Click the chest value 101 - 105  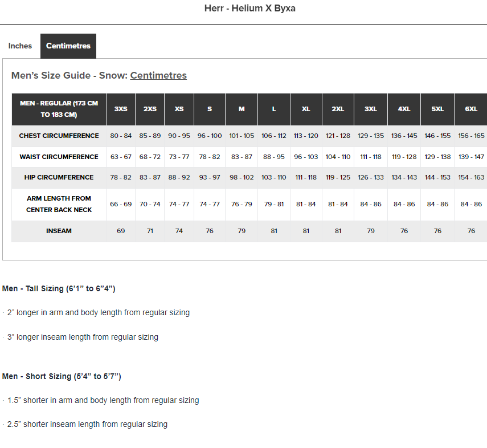pyautogui.click(x=242, y=136)
